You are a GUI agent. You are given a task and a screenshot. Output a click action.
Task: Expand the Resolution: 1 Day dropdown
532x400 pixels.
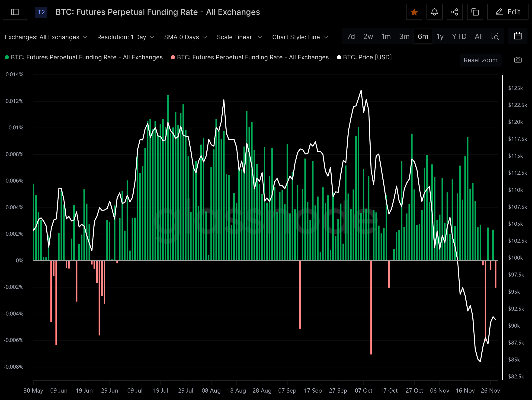click(126, 37)
